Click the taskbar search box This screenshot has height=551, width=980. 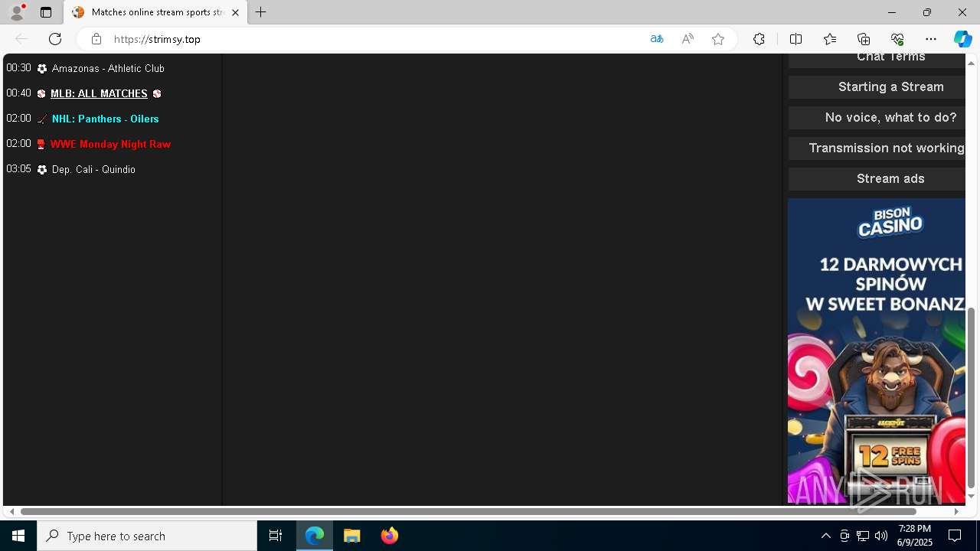pos(147,536)
